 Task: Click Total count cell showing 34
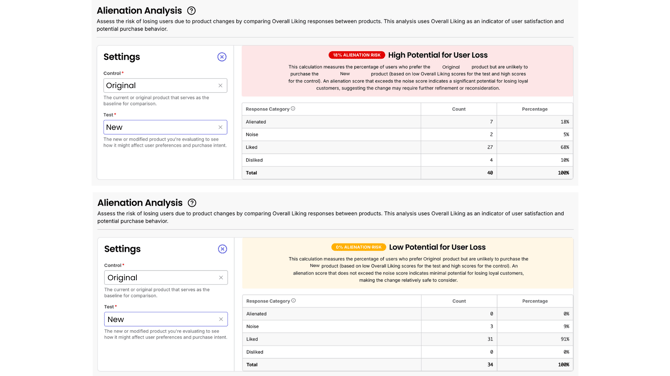[459, 364]
